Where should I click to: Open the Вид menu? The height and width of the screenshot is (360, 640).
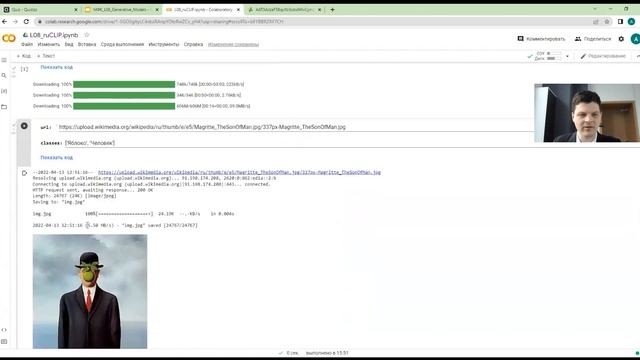click(x=69, y=44)
